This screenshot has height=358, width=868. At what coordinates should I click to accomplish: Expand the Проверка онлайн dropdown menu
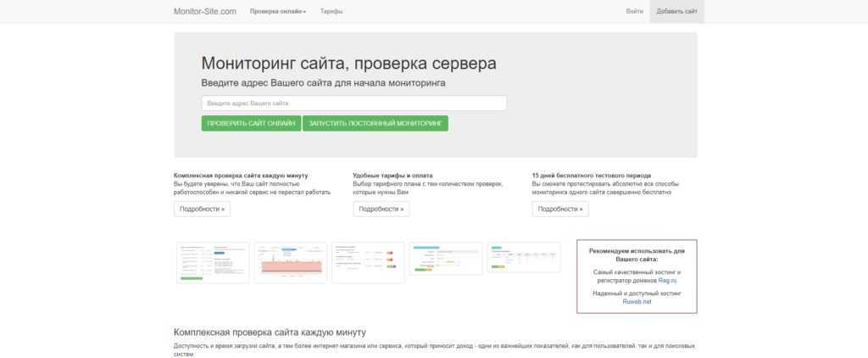278,12
